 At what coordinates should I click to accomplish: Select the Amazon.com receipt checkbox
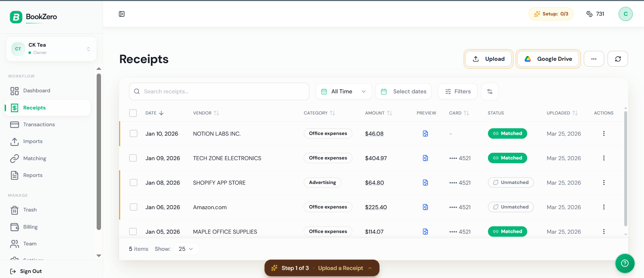(134, 207)
